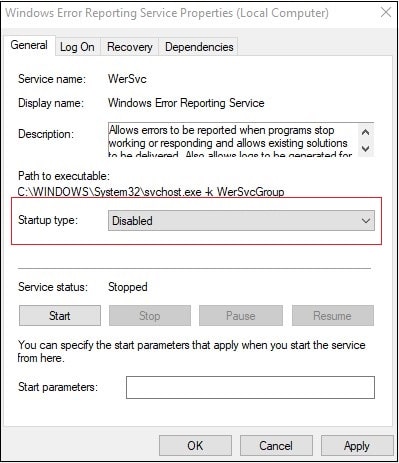Open the Startup type combo box showing Disabled

pyautogui.click(x=241, y=221)
